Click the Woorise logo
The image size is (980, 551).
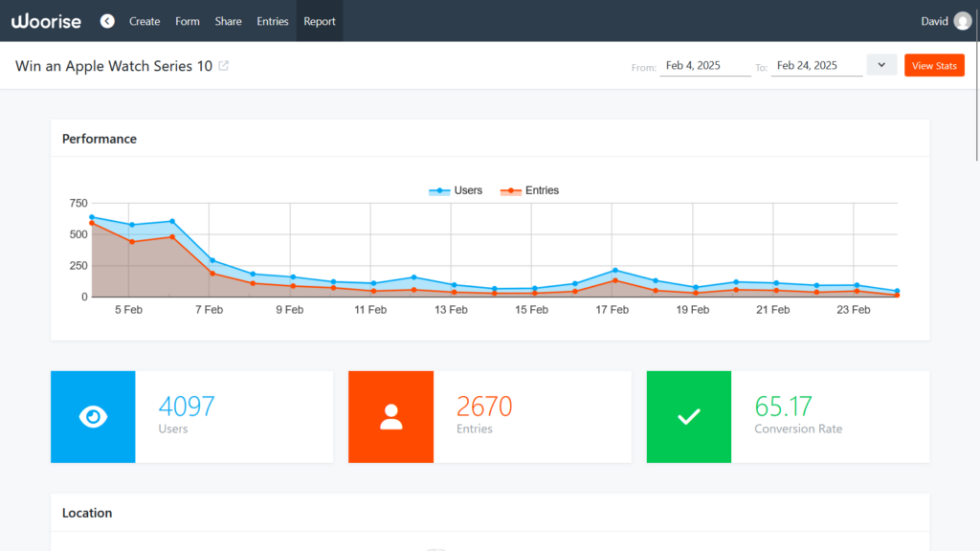[x=46, y=21]
